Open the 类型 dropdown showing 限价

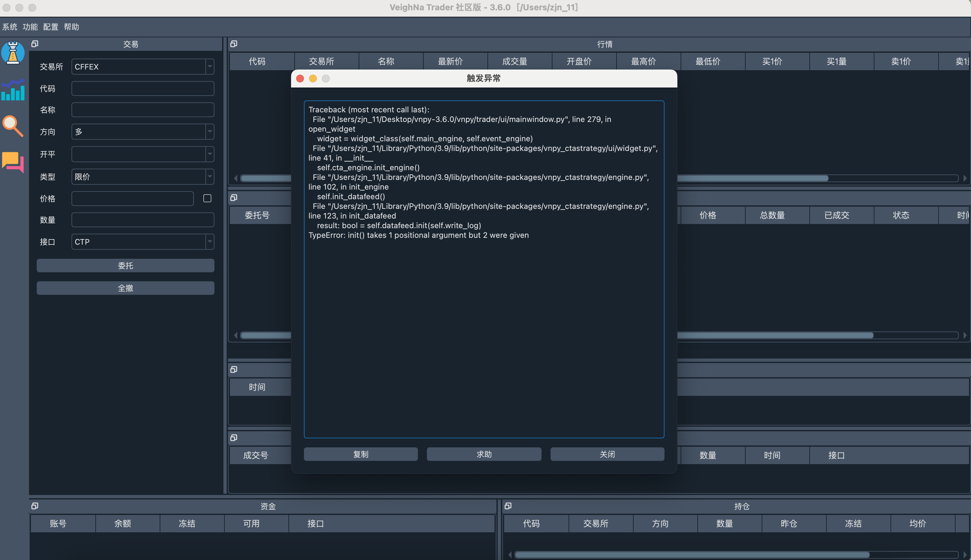210,177
